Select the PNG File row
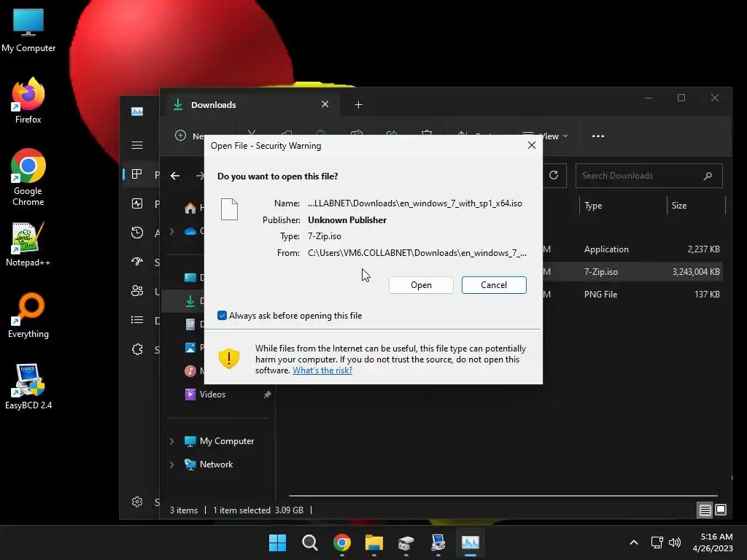 tap(632, 295)
